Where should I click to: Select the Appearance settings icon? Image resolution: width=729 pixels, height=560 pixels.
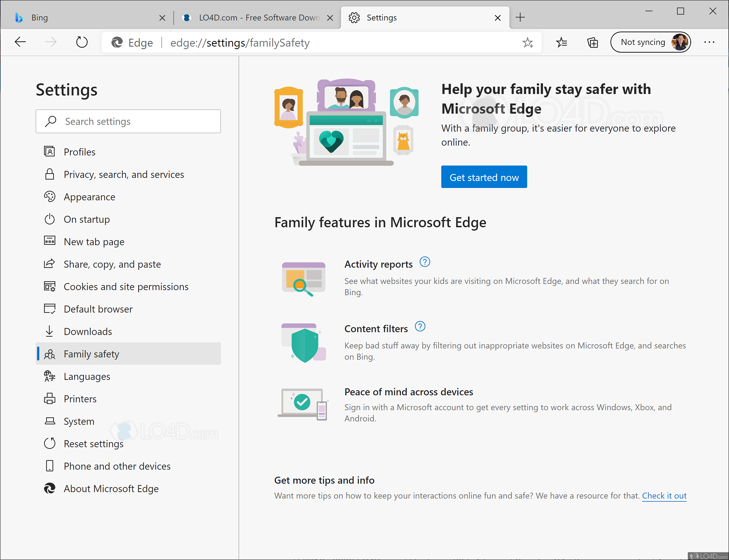pos(49,197)
